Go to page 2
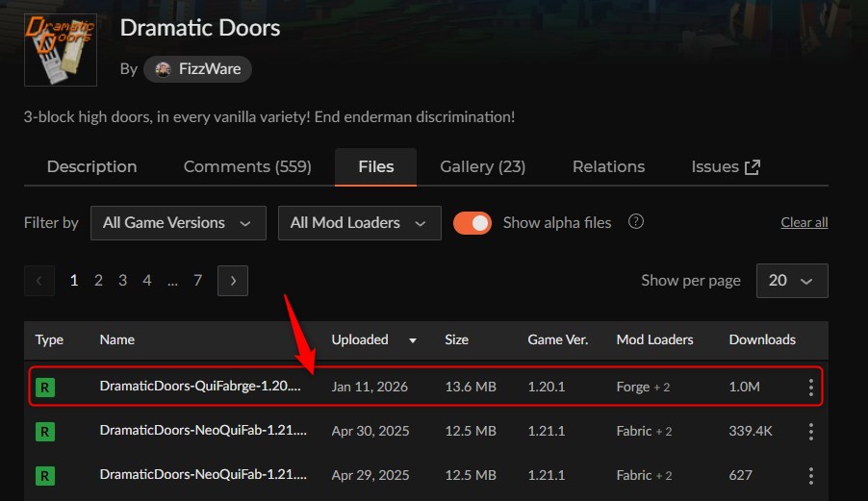 point(98,281)
